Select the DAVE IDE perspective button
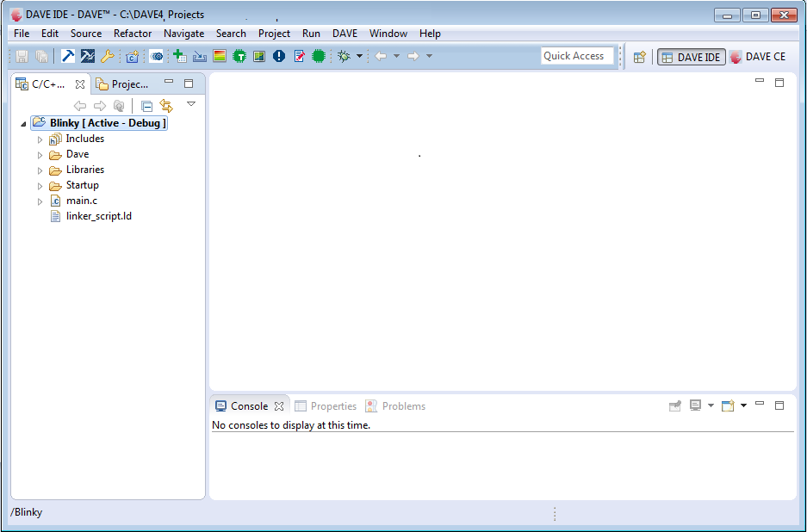807x532 pixels. 692,57
